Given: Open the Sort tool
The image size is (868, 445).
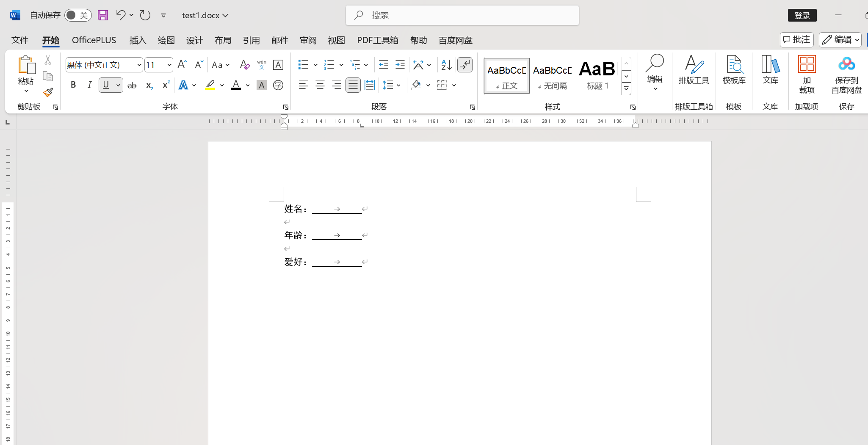Looking at the screenshot, I should [x=446, y=65].
